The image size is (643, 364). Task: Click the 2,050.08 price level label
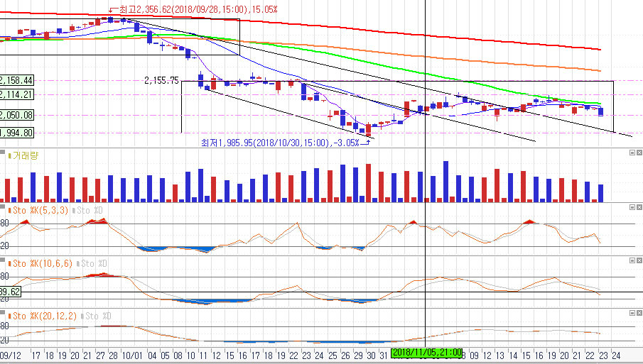16,115
